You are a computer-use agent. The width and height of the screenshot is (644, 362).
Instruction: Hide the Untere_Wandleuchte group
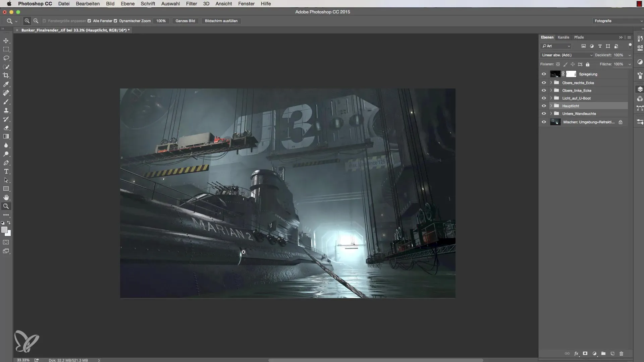coord(544,113)
